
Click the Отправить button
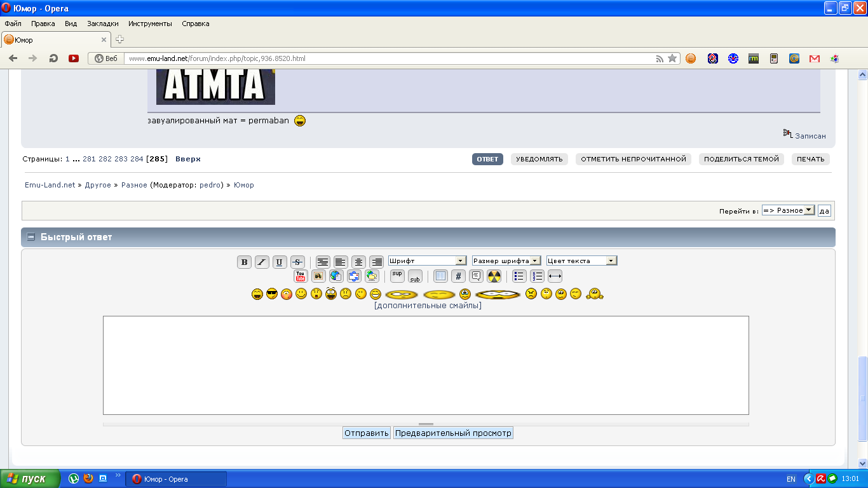point(366,433)
